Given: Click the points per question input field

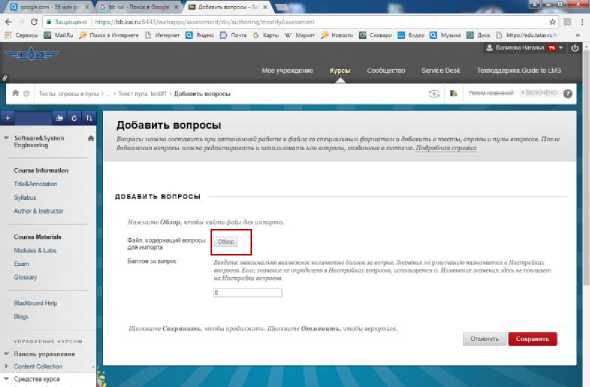Looking at the screenshot, I should pyautogui.click(x=248, y=293).
